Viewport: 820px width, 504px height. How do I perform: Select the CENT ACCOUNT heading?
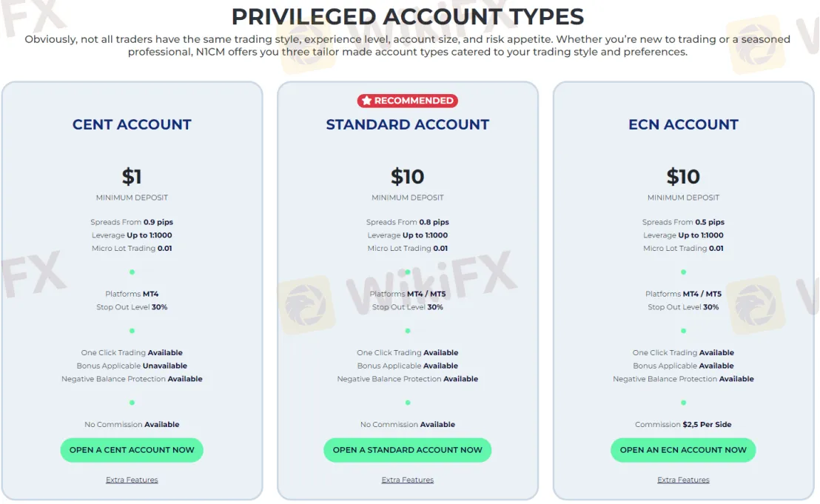click(132, 124)
